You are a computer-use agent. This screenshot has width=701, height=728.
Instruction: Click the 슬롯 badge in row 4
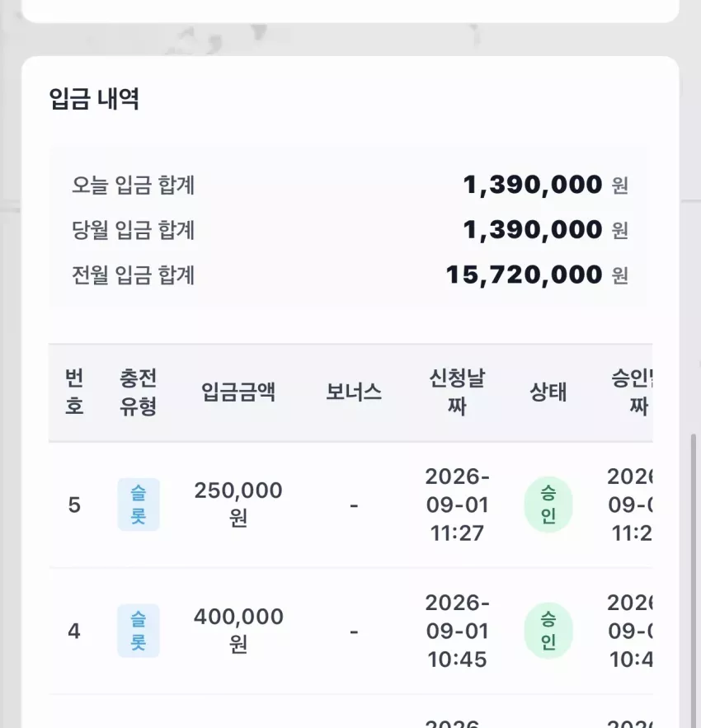pyautogui.click(x=139, y=631)
